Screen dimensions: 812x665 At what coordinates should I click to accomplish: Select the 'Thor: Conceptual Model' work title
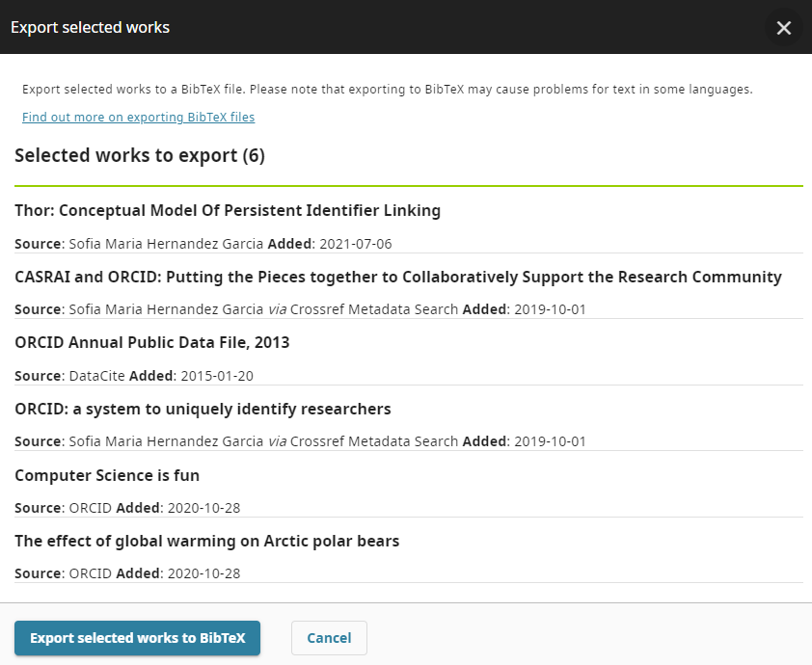pyautogui.click(x=228, y=210)
